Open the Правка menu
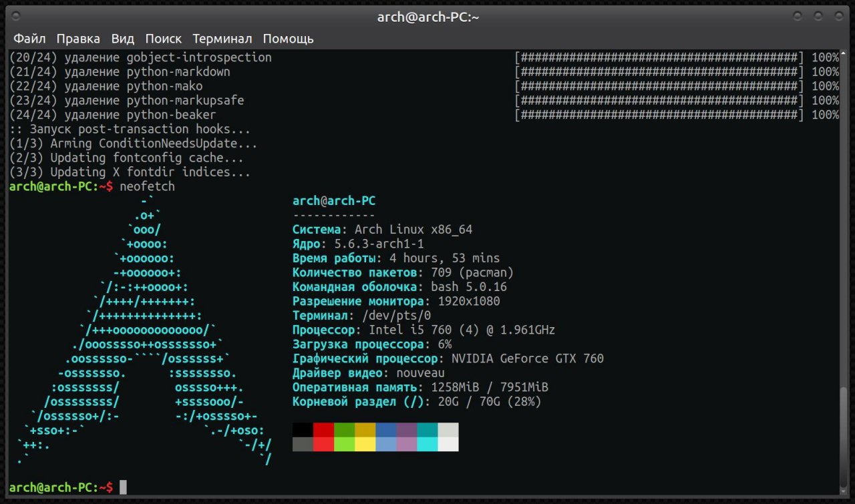This screenshot has height=504, width=855. click(78, 39)
